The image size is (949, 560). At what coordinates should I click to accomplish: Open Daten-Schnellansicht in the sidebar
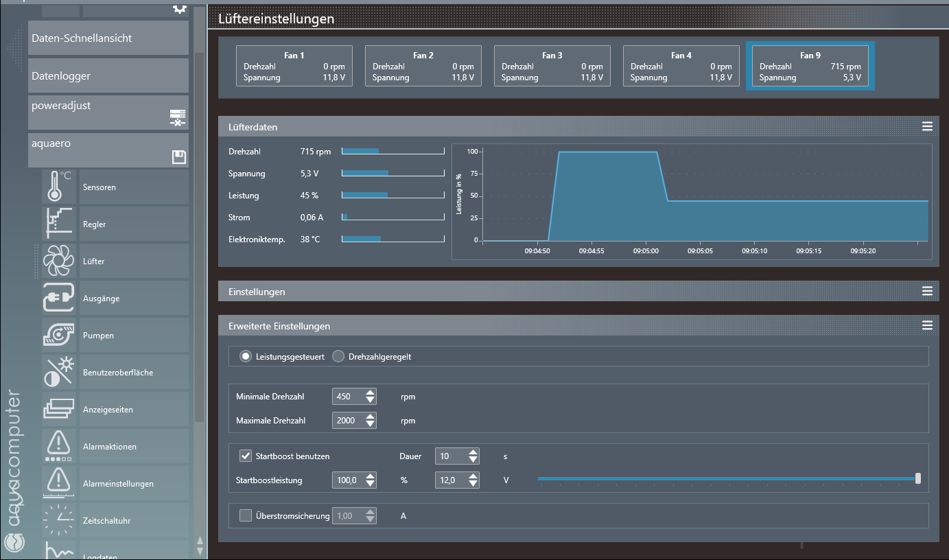coord(108,38)
